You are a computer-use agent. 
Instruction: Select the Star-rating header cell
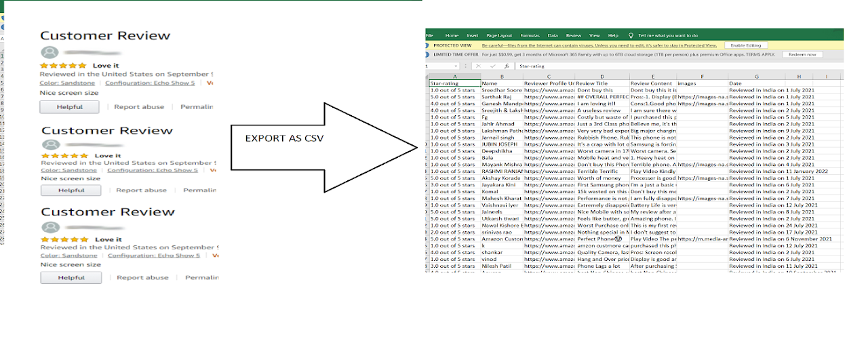point(454,83)
